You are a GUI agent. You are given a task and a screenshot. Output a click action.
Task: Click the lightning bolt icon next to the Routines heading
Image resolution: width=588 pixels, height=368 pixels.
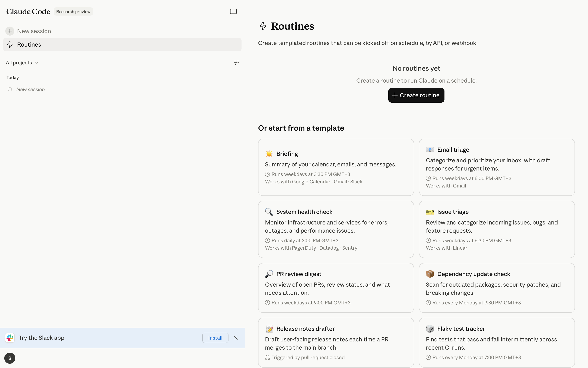[263, 26]
